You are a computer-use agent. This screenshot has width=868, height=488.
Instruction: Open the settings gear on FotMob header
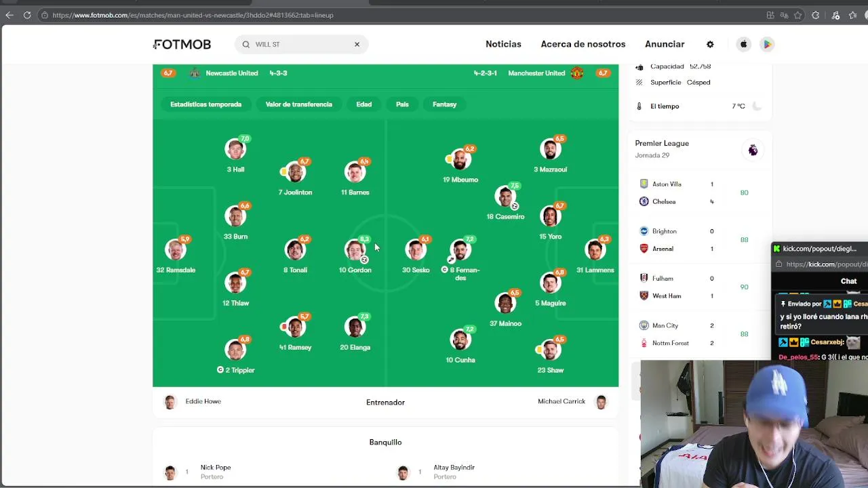[710, 44]
